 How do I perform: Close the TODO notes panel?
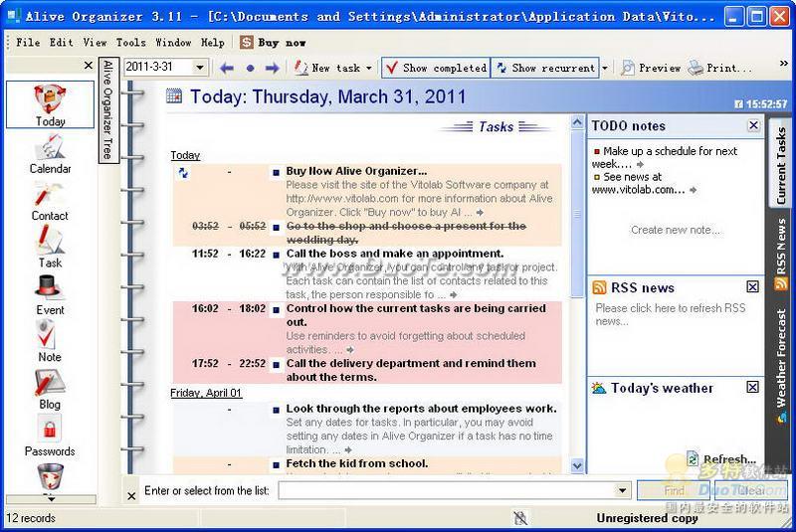753,125
